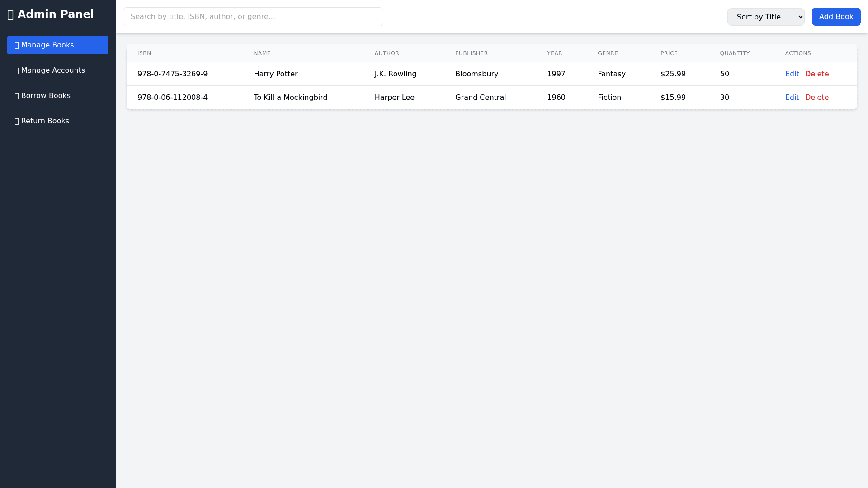Click the Return Books sidebar icon

click(17, 121)
